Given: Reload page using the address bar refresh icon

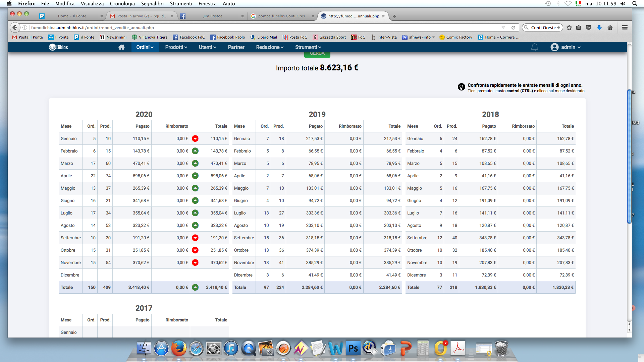Looking at the screenshot, I should 513,27.
